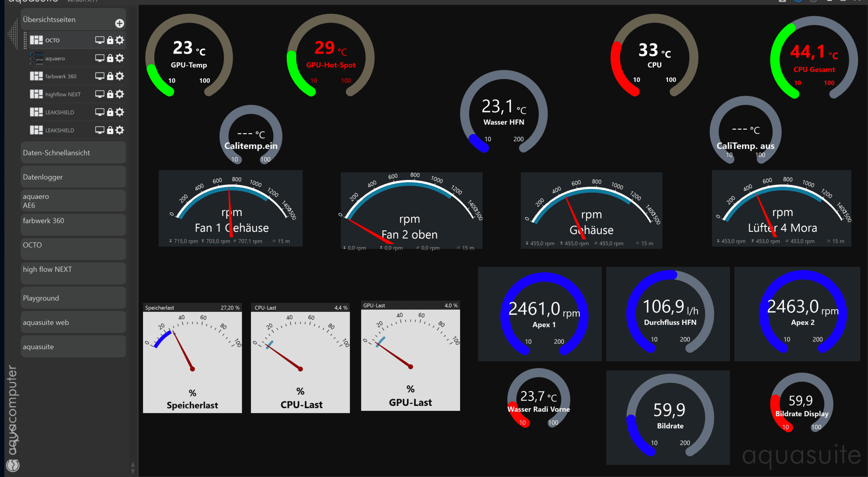The width and height of the screenshot is (868, 477).
Task: Click the aquacomputer swirl logo at sidebar bottom
Action: pyautogui.click(x=13, y=465)
